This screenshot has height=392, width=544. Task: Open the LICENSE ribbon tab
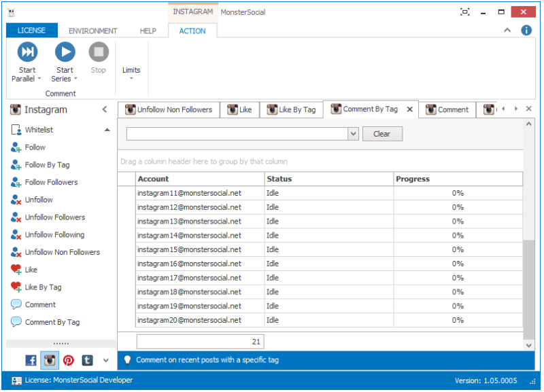click(31, 31)
